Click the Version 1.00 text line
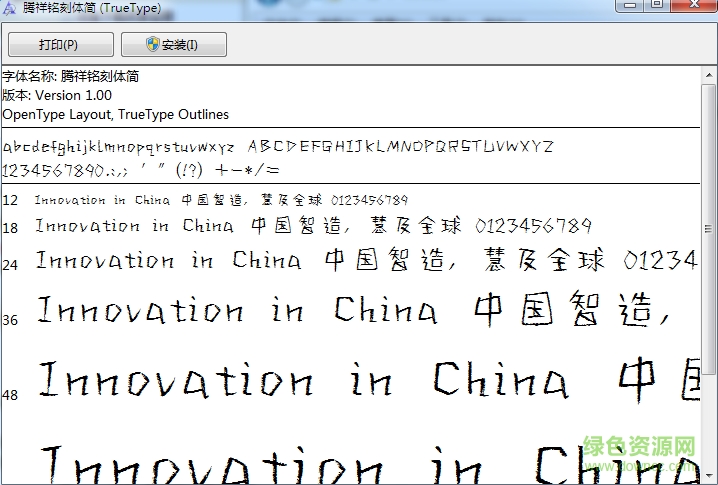This screenshot has width=718, height=485. pyautogui.click(x=57, y=95)
